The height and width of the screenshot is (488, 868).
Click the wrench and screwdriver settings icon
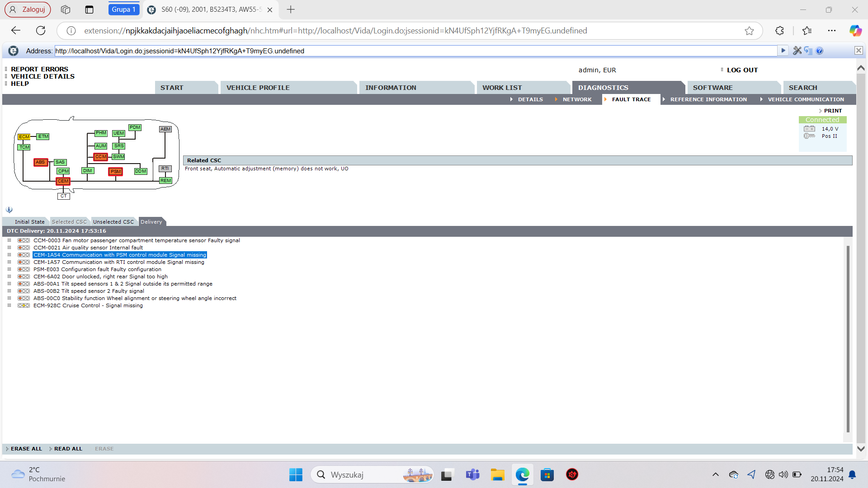(x=797, y=51)
